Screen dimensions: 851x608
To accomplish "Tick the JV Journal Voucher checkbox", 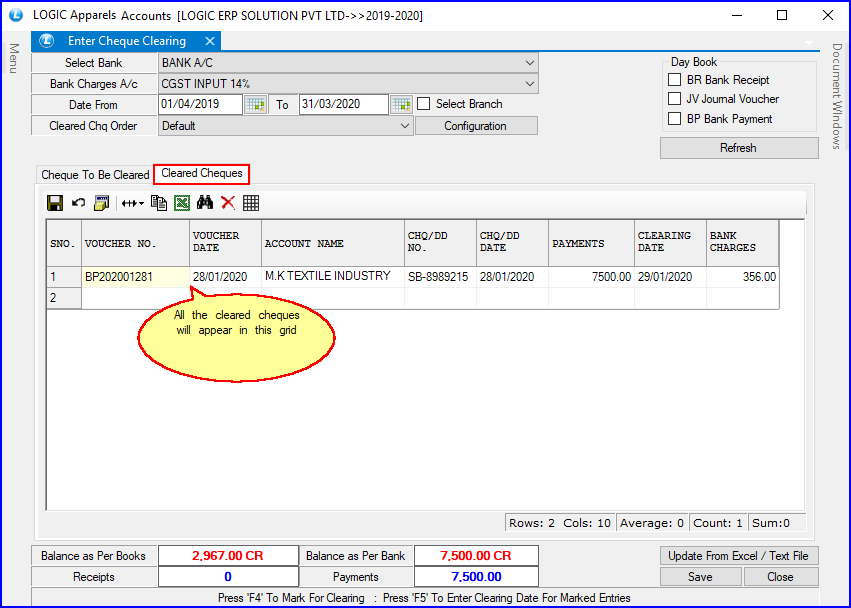I will point(675,99).
